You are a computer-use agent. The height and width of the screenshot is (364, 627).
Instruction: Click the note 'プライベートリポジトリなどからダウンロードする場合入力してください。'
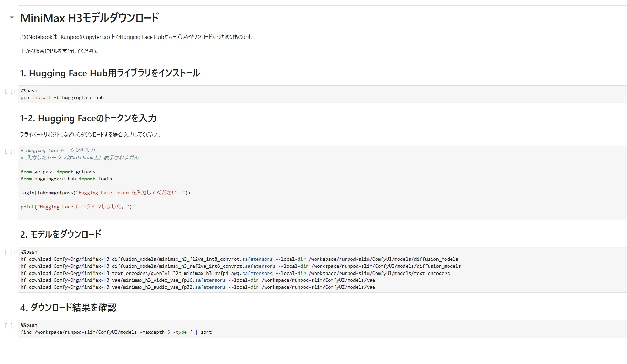(x=91, y=135)
